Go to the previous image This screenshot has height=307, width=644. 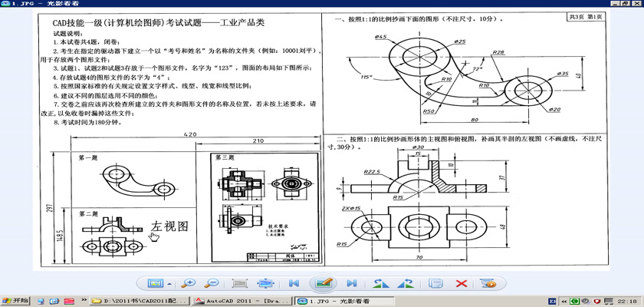coord(294,283)
